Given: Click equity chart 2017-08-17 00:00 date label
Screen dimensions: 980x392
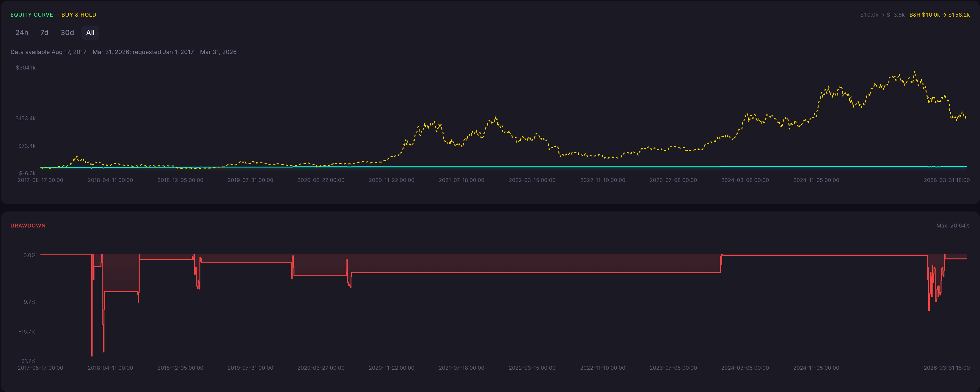Looking at the screenshot, I should [40, 180].
